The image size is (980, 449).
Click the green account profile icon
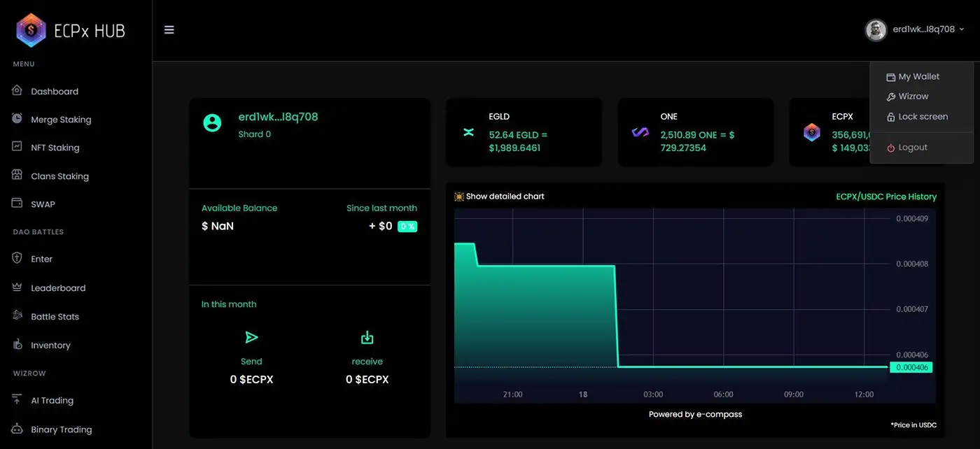pyautogui.click(x=212, y=123)
